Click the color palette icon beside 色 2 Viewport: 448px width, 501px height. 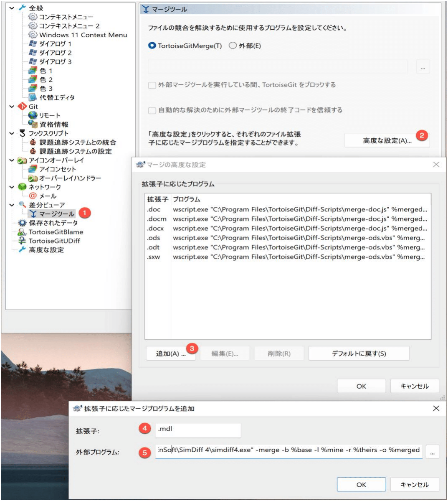point(33,79)
